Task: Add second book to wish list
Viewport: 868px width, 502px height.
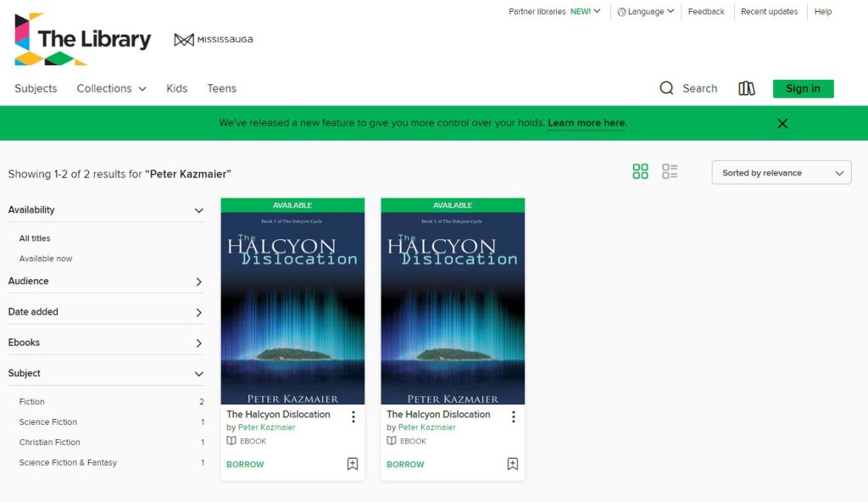Action: click(513, 464)
